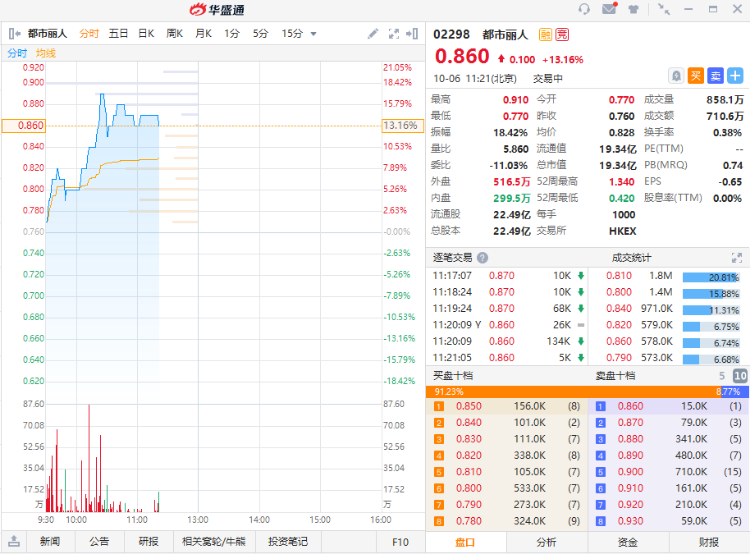
Task: Collapse right quote panel arrow icon
Action: point(412,33)
